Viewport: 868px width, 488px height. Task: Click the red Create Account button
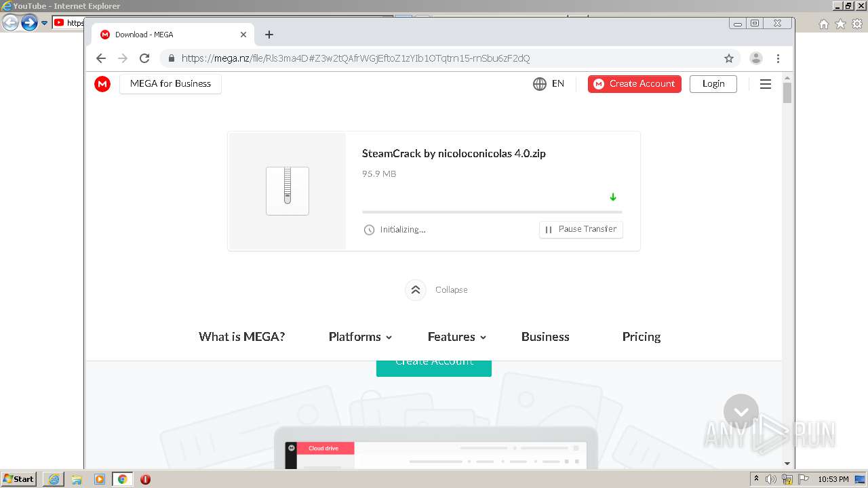click(635, 84)
